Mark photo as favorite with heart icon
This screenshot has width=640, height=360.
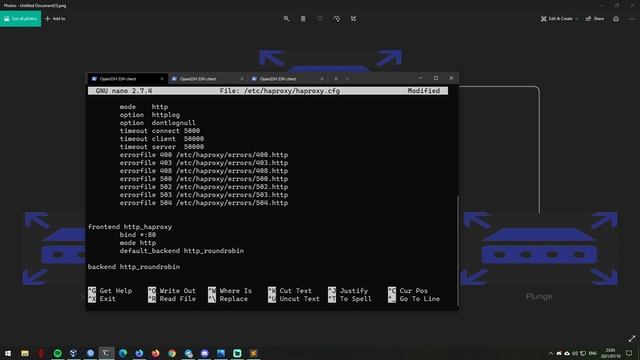coord(320,19)
